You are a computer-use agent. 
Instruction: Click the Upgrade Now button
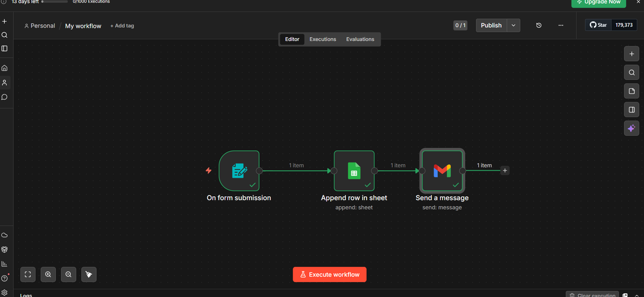pos(598,3)
